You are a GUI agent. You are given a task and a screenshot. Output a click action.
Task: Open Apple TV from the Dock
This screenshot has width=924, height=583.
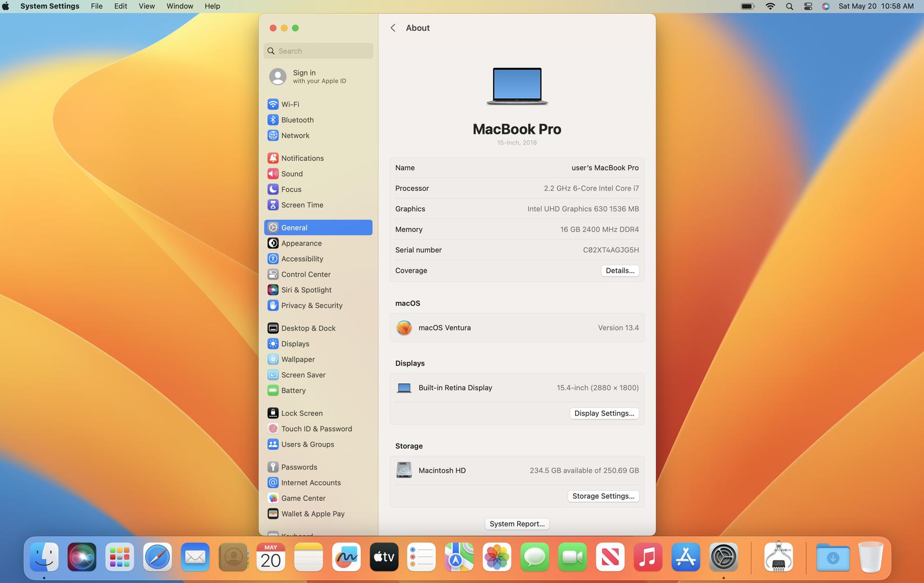384,557
